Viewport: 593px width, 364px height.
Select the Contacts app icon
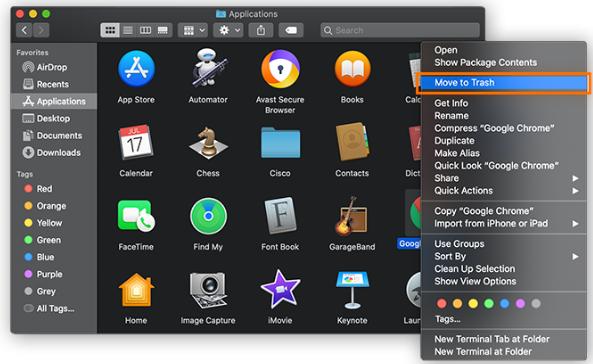352,142
